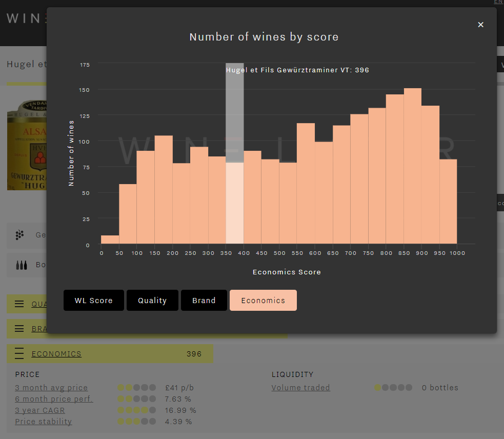Click the Economics score value 396
The image size is (504, 439).
click(194, 354)
